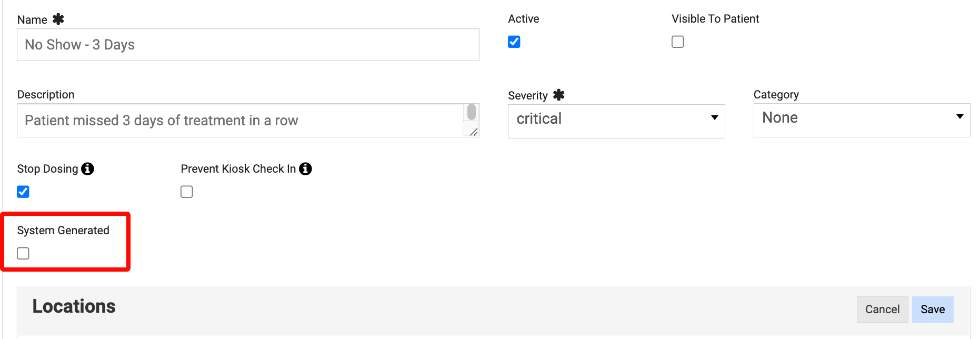
Task: Click the asterisk next to Name
Action: pyautogui.click(x=58, y=19)
